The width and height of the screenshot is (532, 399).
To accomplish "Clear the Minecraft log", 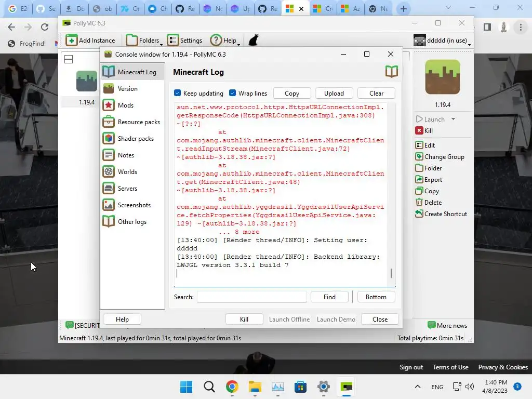I will pos(376,94).
